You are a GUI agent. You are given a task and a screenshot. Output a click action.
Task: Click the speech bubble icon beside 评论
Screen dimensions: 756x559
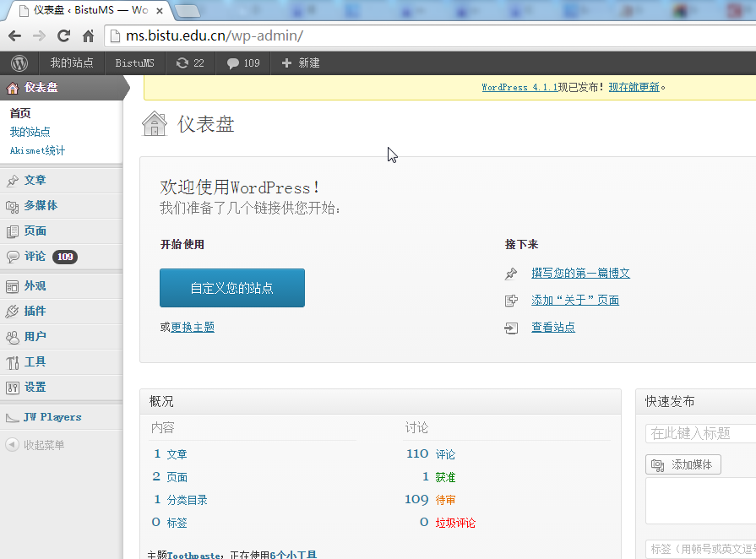click(13, 257)
